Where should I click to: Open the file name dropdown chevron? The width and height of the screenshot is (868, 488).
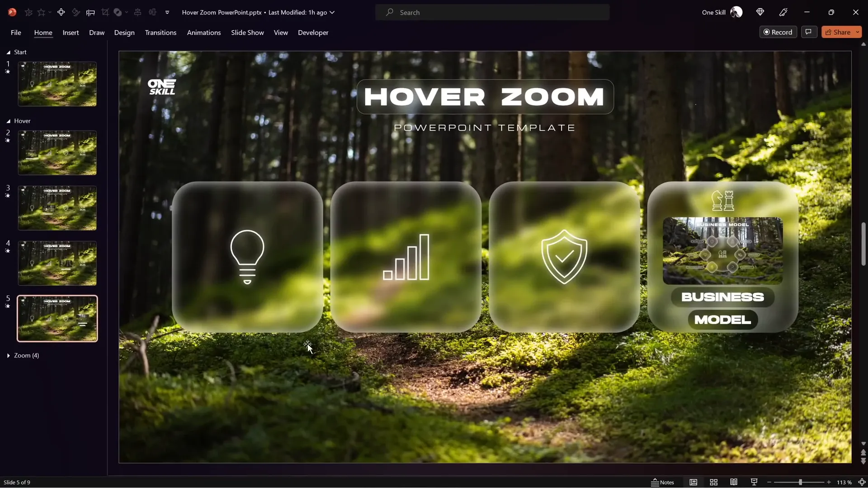(332, 12)
